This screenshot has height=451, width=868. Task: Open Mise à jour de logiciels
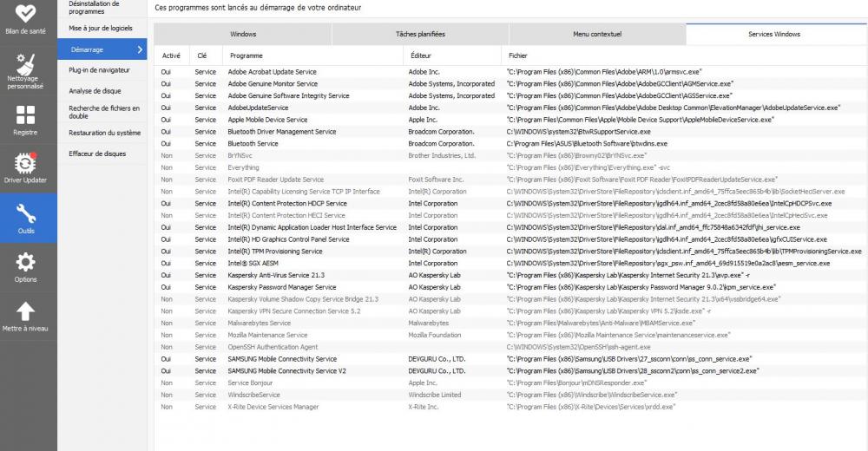pos(102,28)
